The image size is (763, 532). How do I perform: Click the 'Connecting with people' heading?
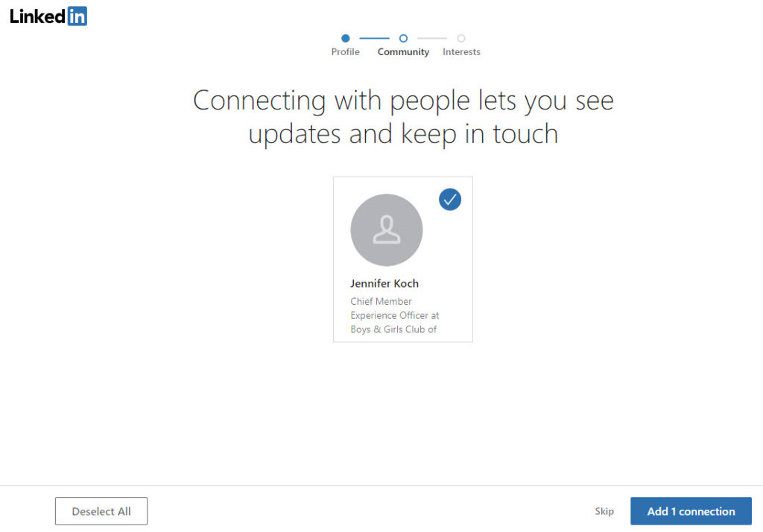[403, 117]
